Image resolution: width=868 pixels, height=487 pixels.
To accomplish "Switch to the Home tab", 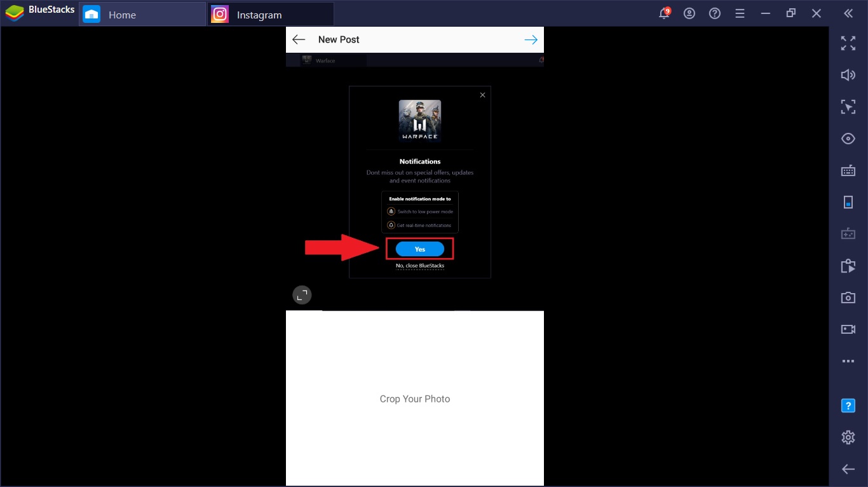I will click(142, 14).
